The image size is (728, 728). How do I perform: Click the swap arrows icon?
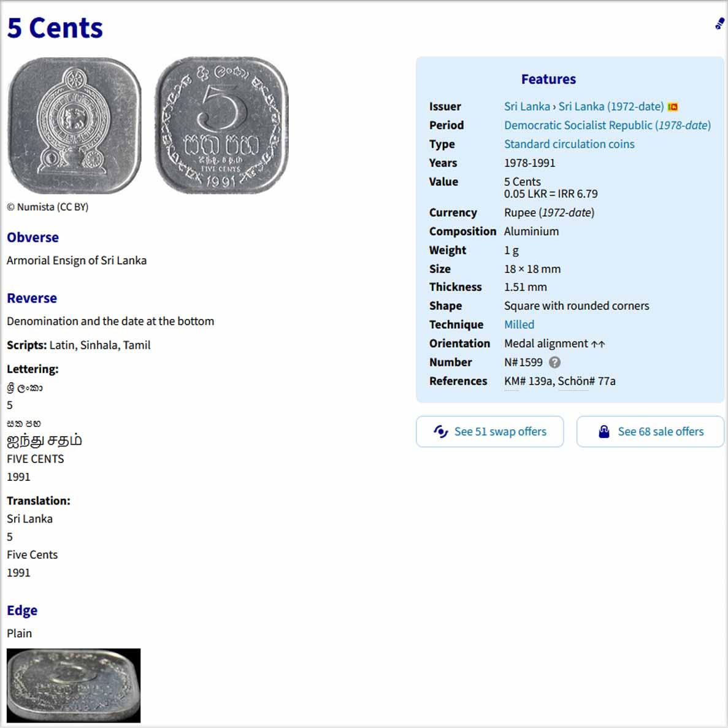pos(440,431)
